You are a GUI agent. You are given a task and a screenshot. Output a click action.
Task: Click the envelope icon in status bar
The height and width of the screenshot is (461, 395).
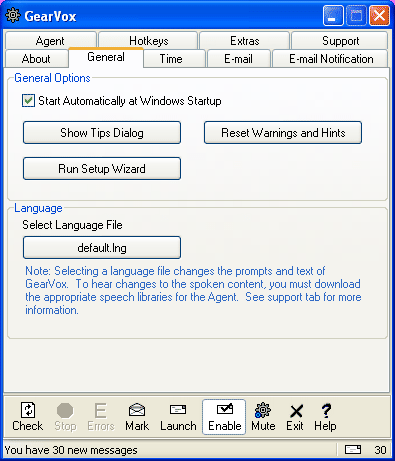click(353, 450)
